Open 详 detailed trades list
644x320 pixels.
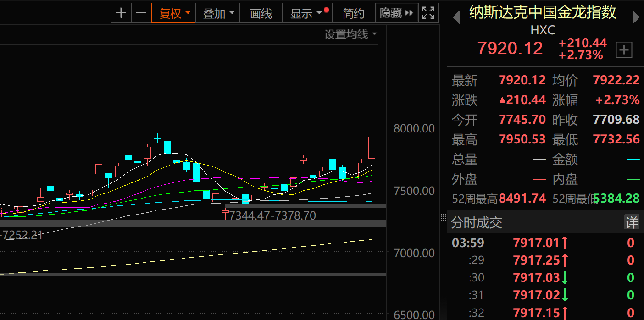(x=632, y=223)
